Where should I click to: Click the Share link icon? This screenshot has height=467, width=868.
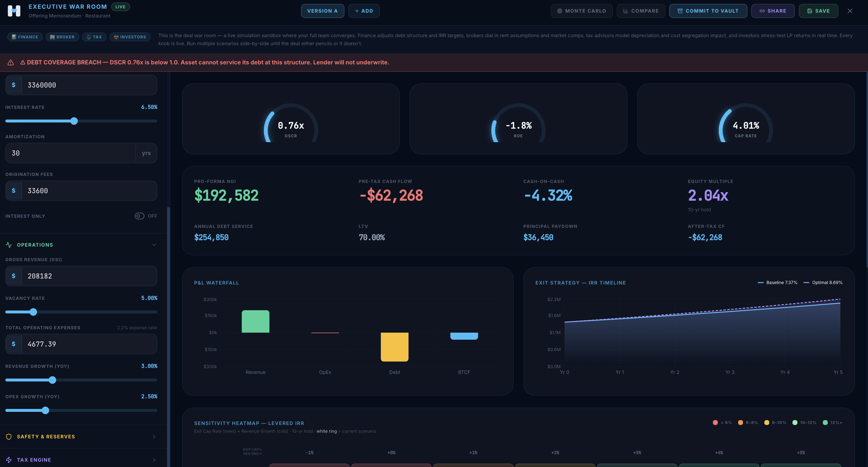(x=762, y=11)
